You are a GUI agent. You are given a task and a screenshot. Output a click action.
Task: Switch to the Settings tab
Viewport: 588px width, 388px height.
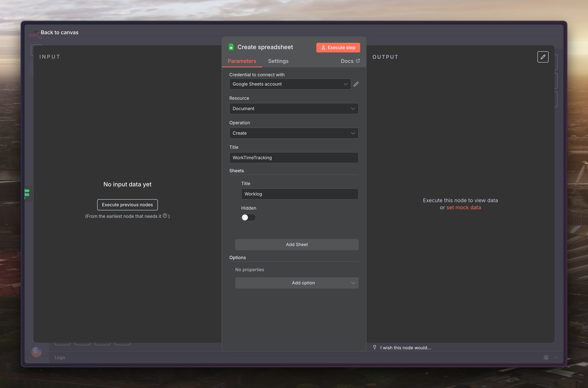point(278,61)
